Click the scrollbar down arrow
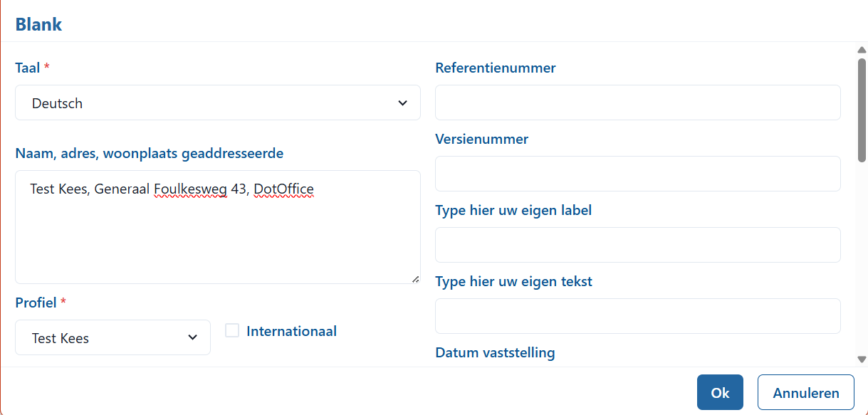Viewport: 868px width, 415px height. coord(862,359)
